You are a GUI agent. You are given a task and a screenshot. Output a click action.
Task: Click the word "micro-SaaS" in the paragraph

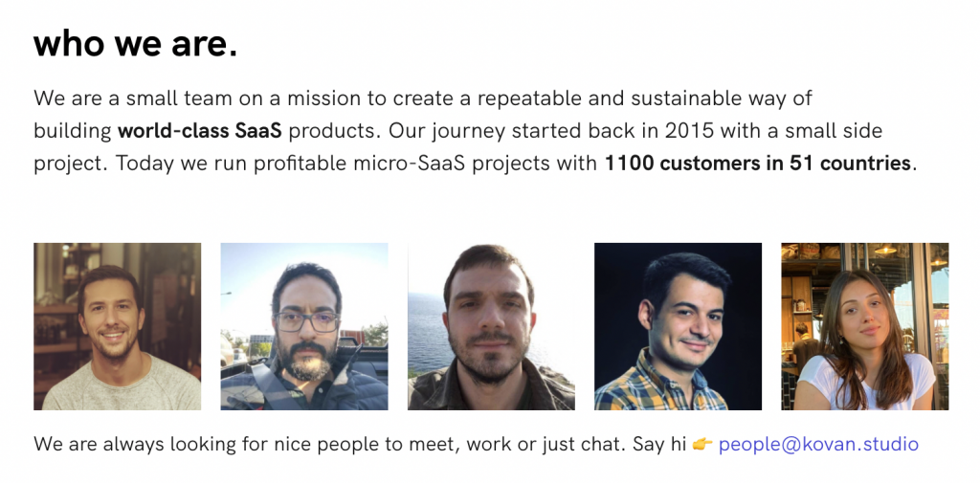tap(402, 164)
